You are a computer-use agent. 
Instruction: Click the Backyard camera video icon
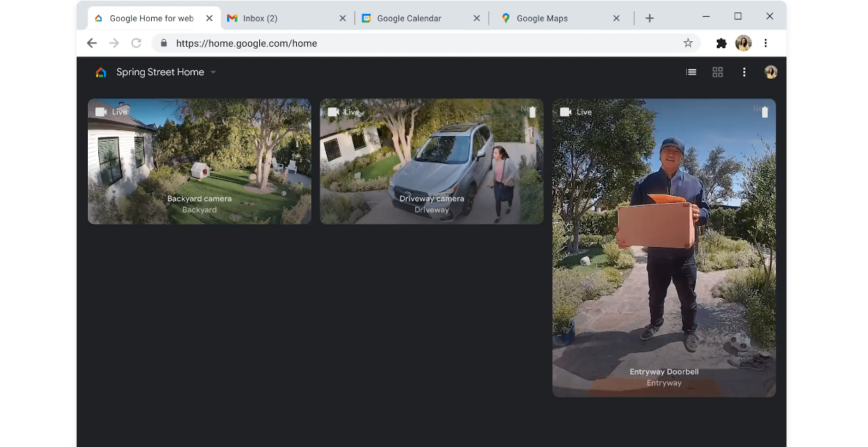[101, 112]
